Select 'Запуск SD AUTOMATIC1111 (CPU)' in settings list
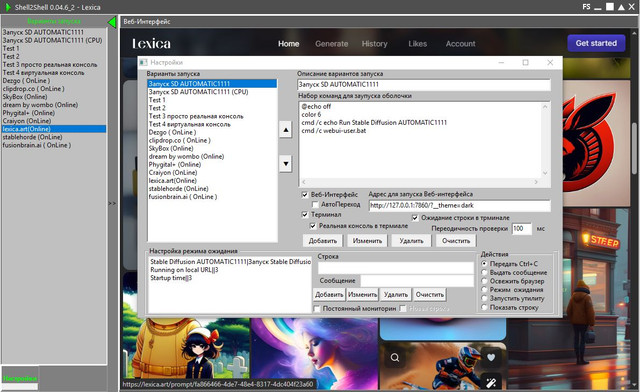Viewport: 640px width, 392px height. tap(212, 92)
